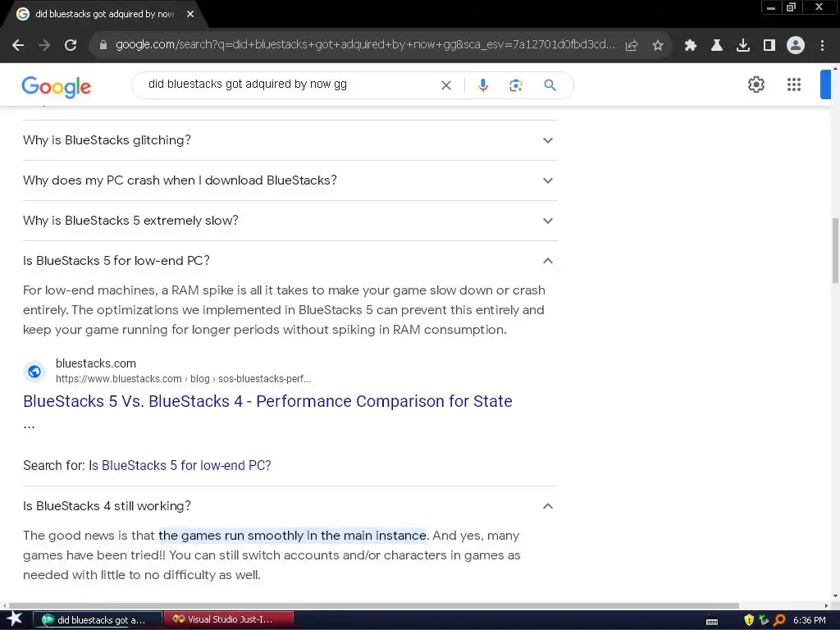Go to Google home via the logo
The width and height of the screenshot is (840, 630).
(57, 86)
